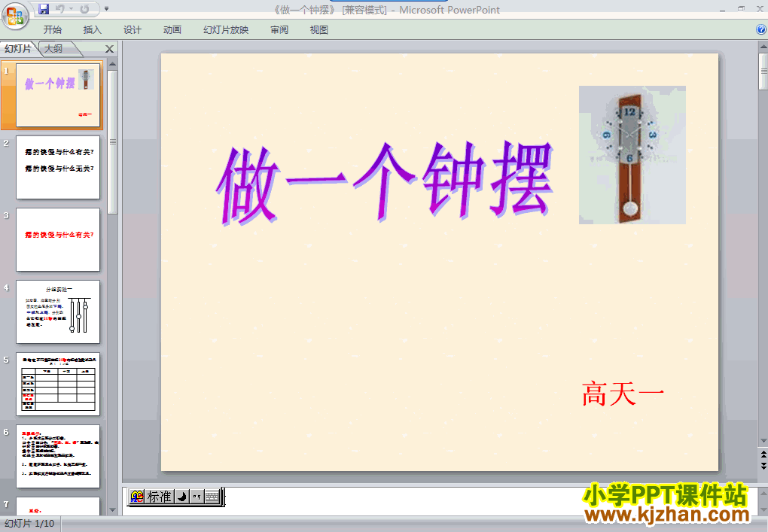The image size is (768, 532).
Task: Click the IME 标准 mode button
Action: pyautogui.click(x=159, y=497)
